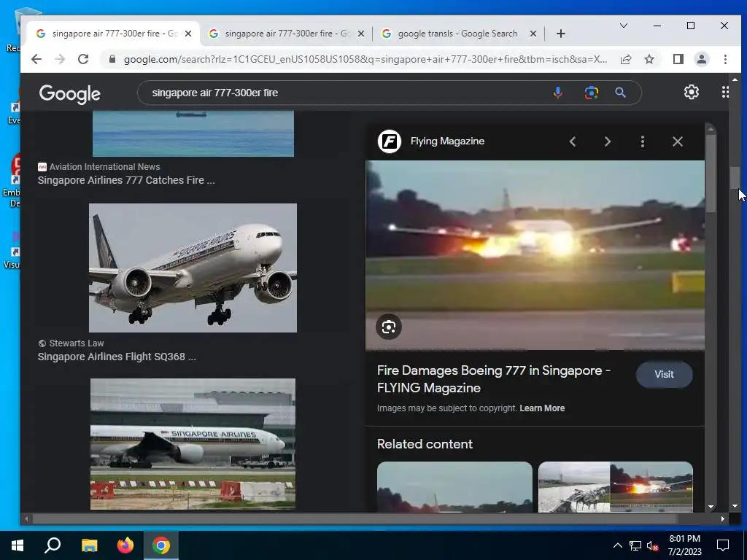Image resolution: width=747 pixels, height=560 pixels.
Task: Open Windows taskbar search
Action: pos(53,545)
